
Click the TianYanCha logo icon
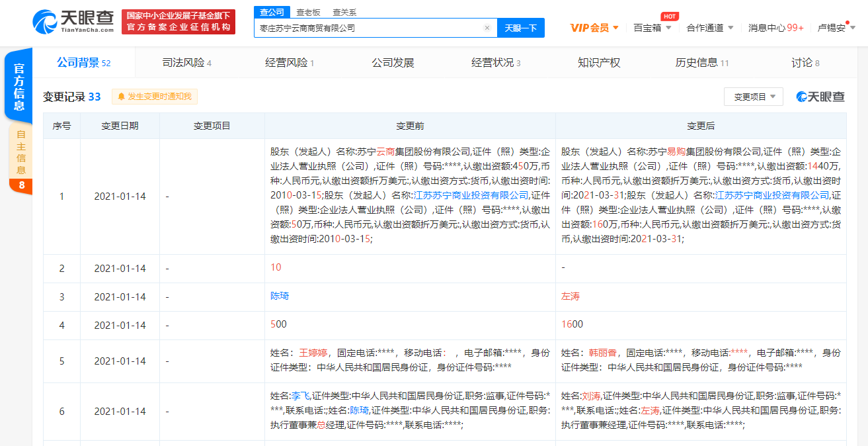45,22
